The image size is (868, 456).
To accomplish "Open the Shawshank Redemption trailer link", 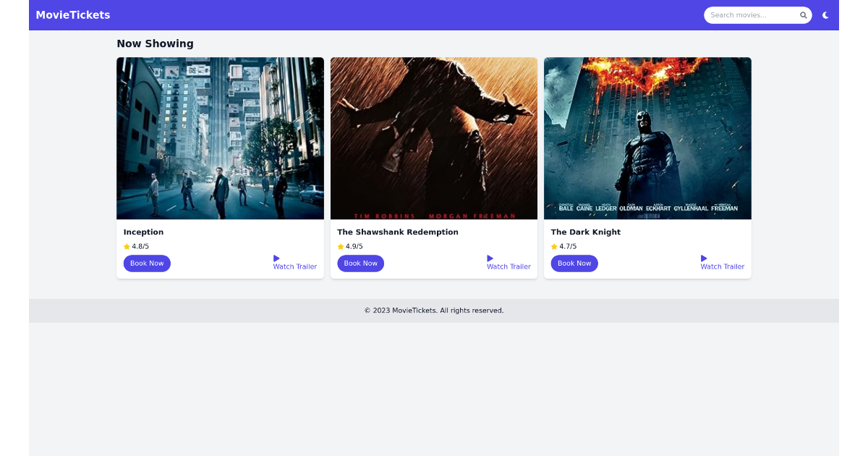I will 509,266.
